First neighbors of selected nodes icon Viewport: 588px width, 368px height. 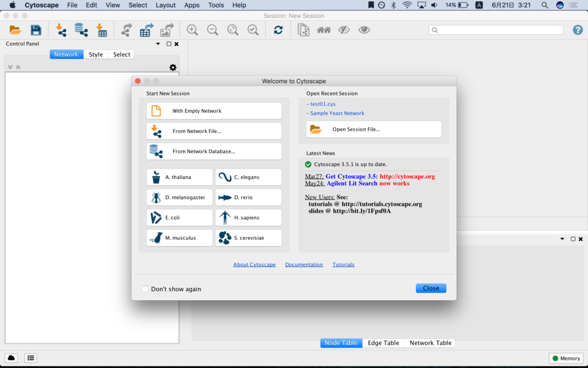324,30
